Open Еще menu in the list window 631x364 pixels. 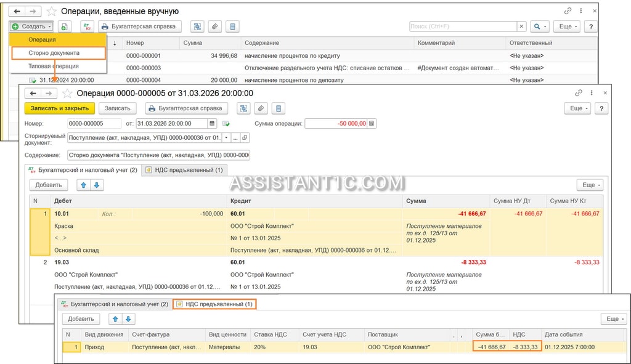(x=567, y=26)
